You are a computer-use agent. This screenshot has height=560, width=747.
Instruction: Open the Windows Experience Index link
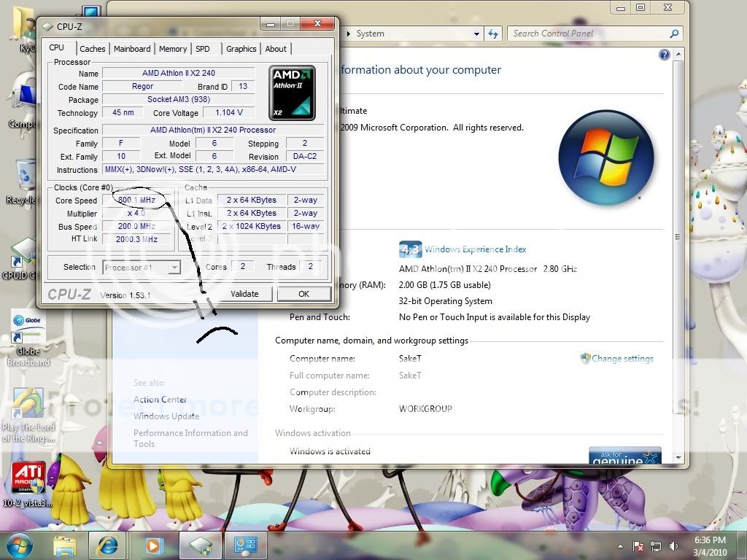[x=476, y=249]
